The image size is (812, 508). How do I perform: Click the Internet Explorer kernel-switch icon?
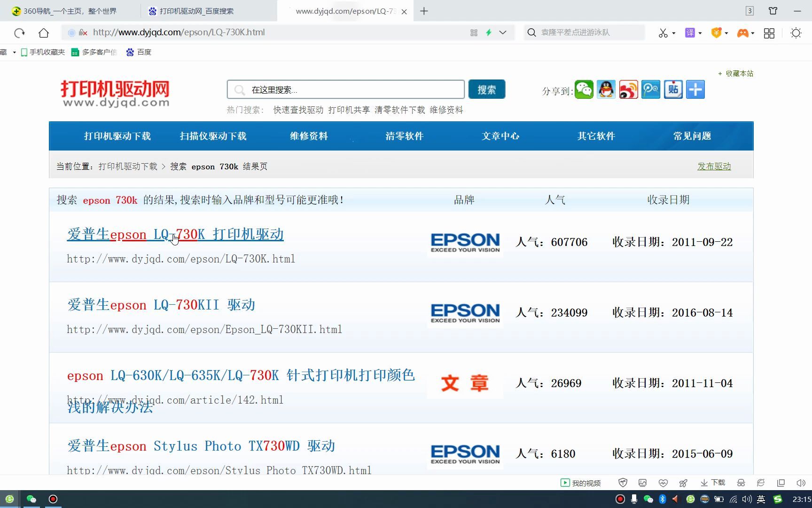pyautogui.click(x=761, y=483)
